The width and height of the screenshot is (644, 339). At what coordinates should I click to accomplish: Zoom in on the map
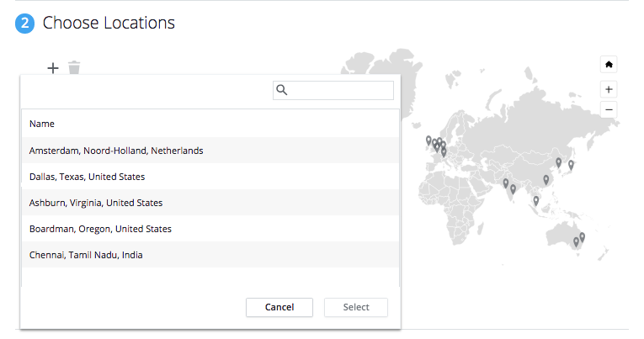click(x=609, y=89)
